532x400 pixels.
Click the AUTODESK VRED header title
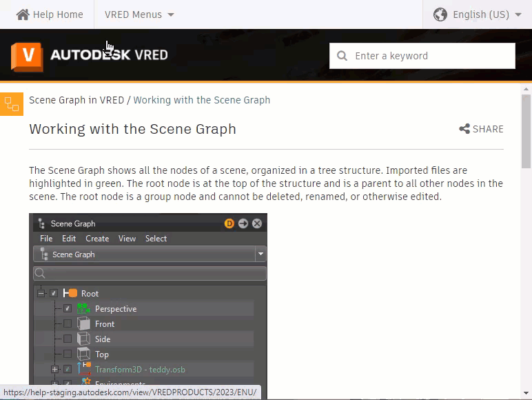(109, 55)
